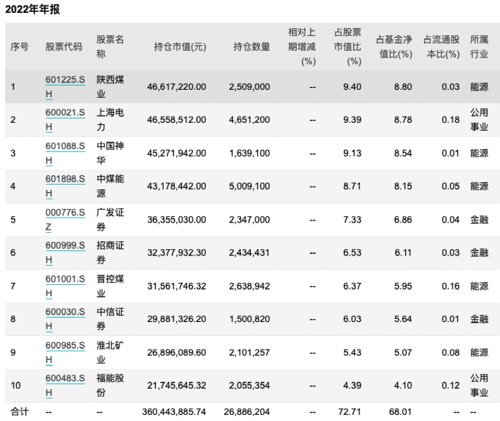
Task: Click the 持仓数量 column header
Action: point(252,47)
